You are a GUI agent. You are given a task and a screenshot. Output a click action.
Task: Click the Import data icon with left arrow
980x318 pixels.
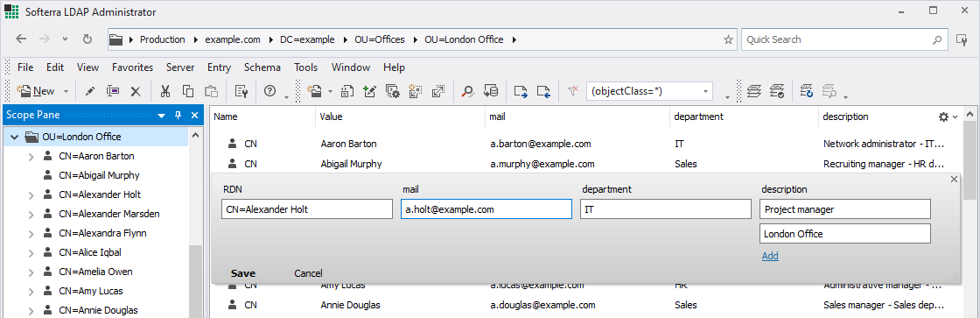click(x=543, y=91)
